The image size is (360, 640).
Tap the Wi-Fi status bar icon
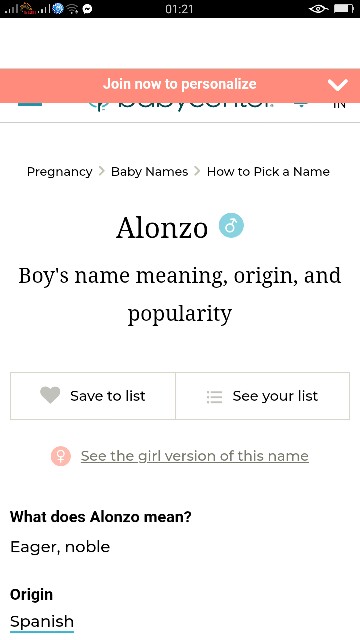(72, 9)
